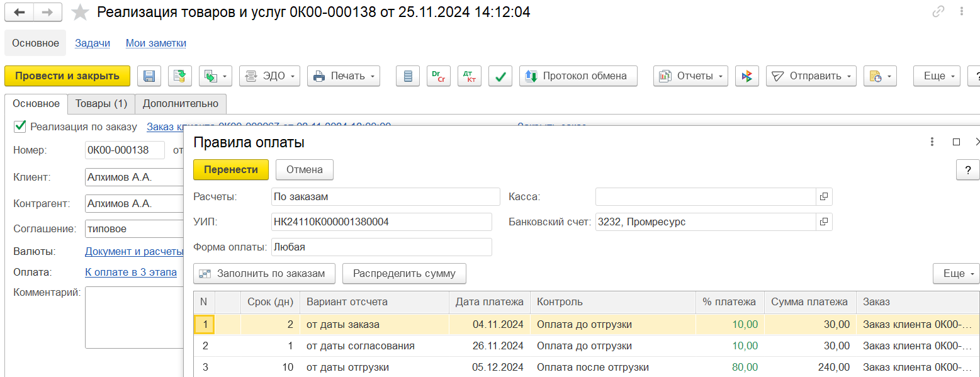Open the К оплате в 3 этапа link
The height and width of the screenshot is (377, 980).
[x=131, y=273]
